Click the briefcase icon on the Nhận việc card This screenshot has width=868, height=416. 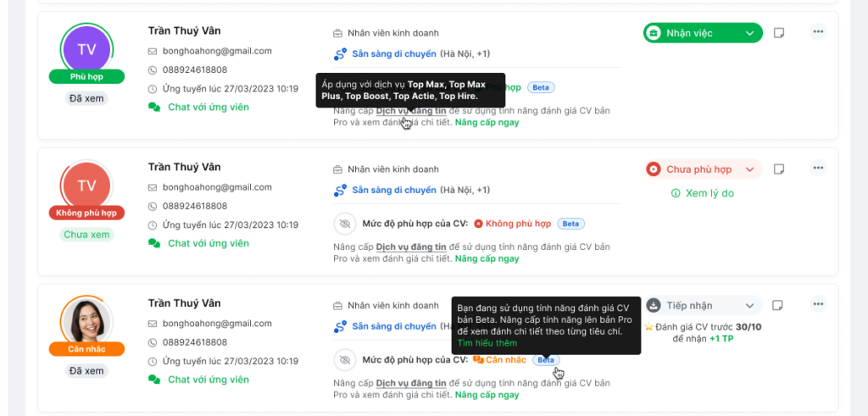[x=337, y=33]
